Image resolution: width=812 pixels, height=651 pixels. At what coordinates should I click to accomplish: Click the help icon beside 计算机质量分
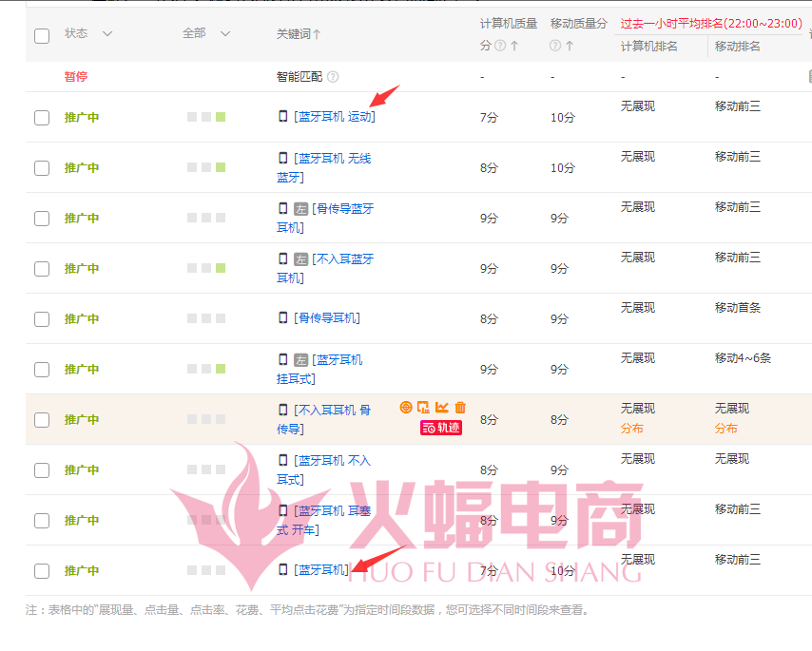click(500, 46)
